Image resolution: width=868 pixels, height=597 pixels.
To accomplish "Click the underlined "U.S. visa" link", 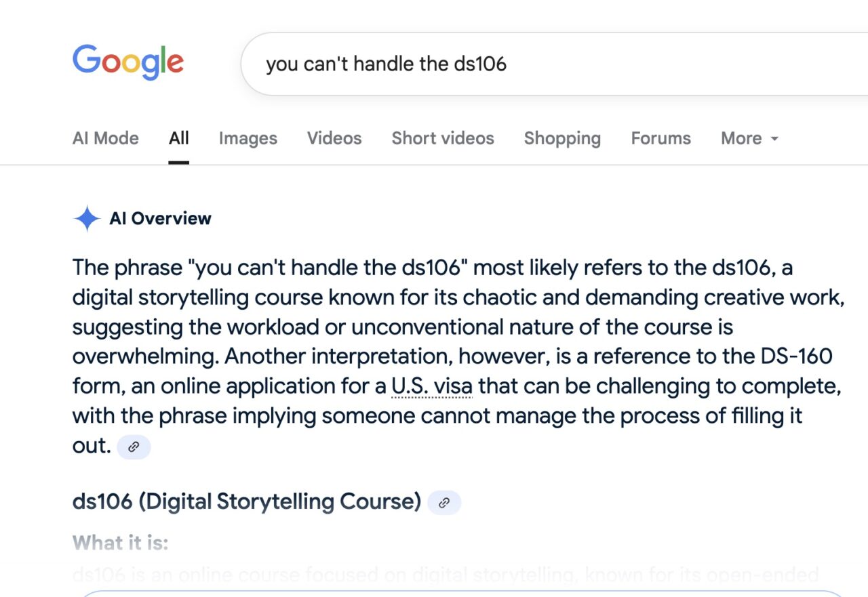I will point(433,386).
